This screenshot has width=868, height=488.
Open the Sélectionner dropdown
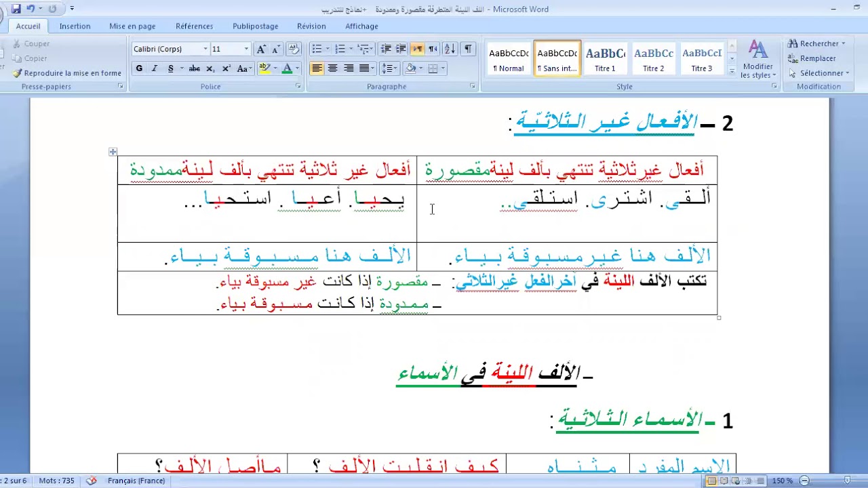(x=818, y=73)
